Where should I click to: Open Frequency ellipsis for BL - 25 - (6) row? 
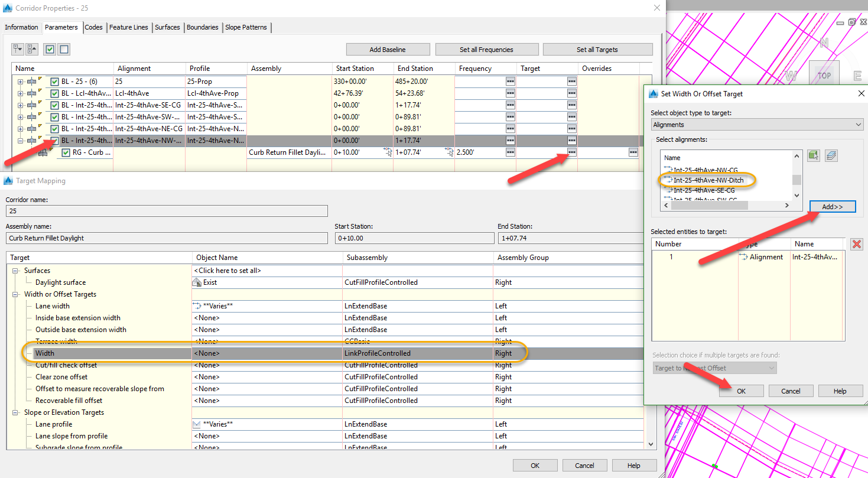pyautogui.click(x=510, y=82)
